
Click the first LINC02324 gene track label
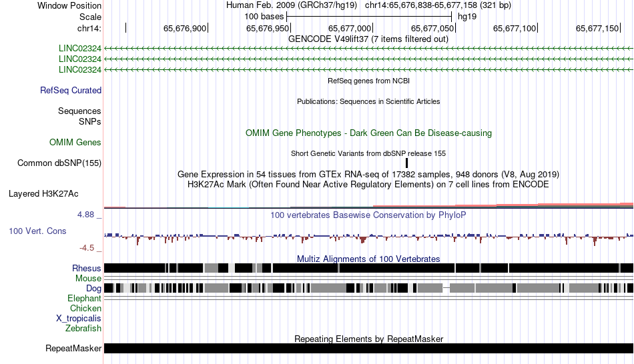tap(79, 49)
